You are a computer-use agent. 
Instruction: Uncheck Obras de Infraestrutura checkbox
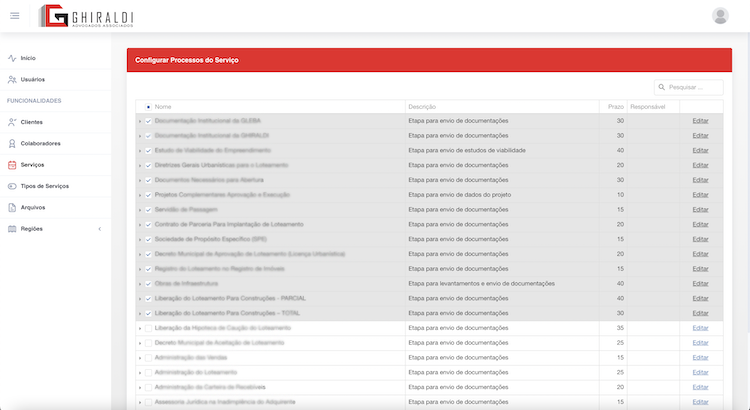(148, 284)
